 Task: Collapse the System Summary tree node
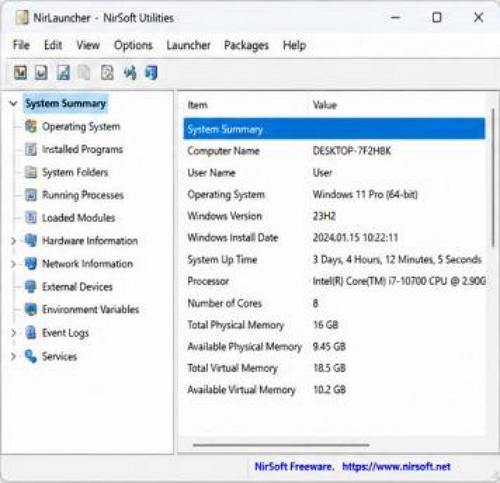13,103
